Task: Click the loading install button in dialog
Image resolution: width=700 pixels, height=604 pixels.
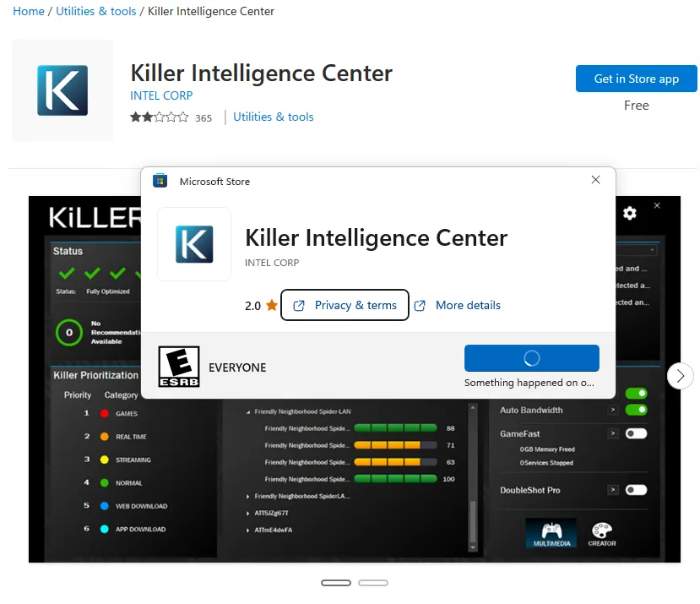Action: (x=532, y=358)
